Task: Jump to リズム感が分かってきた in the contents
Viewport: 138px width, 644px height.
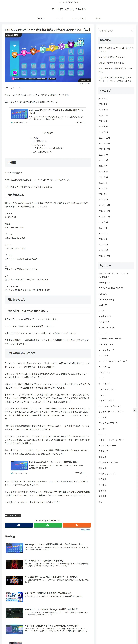Action: pyautogui.click(x=42, y=152)
